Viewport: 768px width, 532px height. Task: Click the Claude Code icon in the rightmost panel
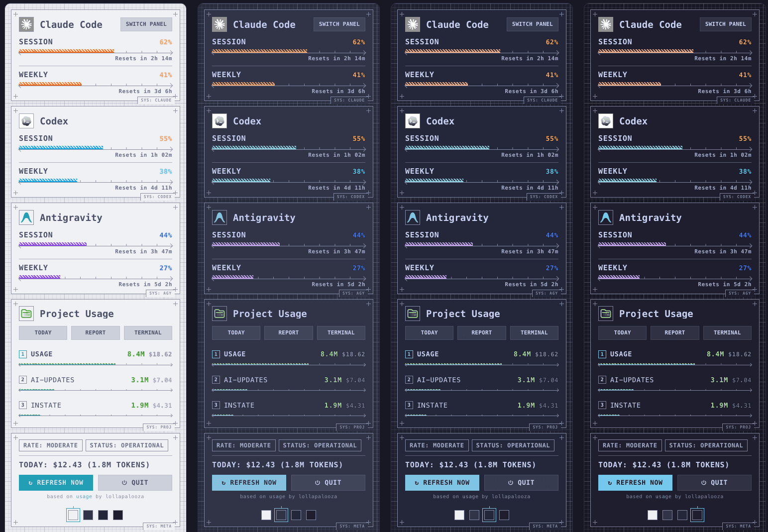(606, 24)
